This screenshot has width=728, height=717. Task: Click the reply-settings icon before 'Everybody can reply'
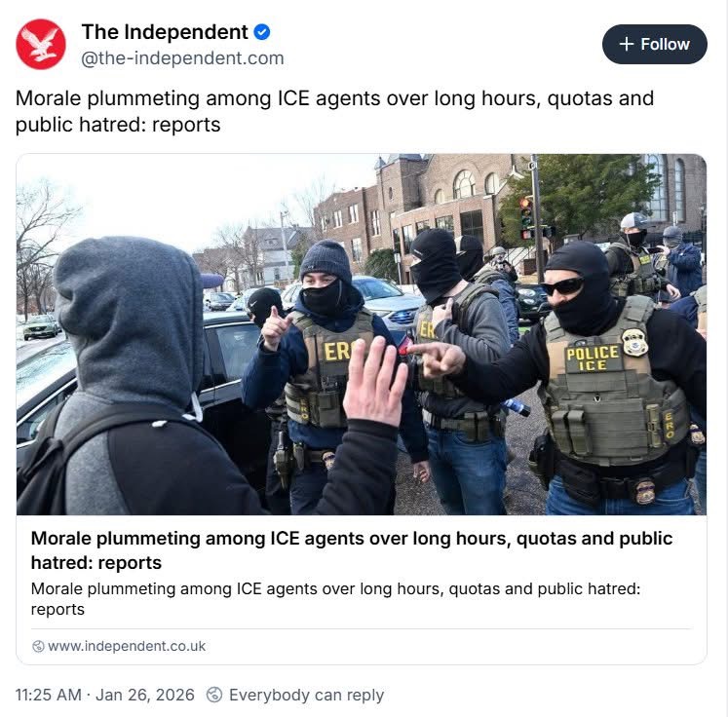pyautogui.click(x=214, y=695)
